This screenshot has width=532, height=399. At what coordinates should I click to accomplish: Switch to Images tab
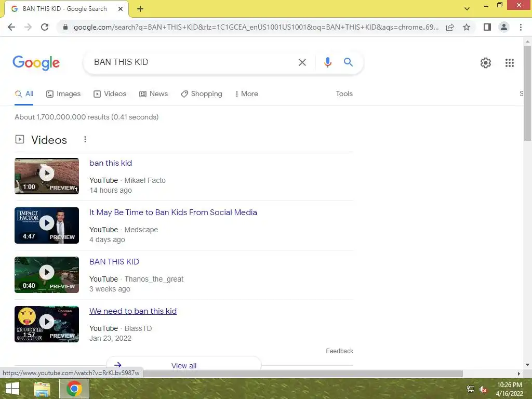click(63, 94)
